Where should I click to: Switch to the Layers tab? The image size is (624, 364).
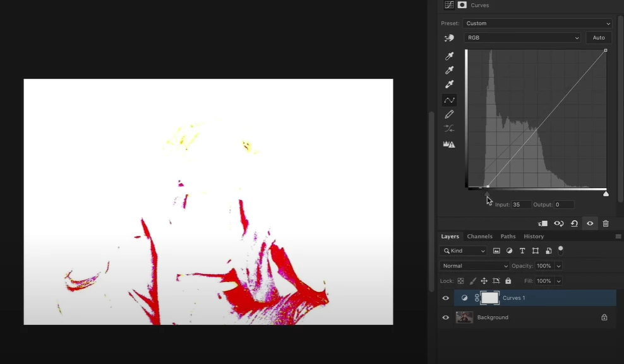[x=450, y=237]
